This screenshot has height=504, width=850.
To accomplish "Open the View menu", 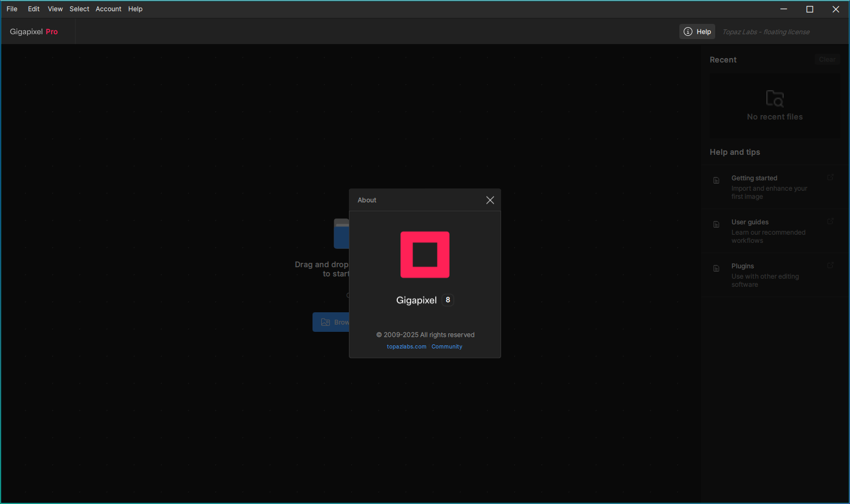I will click(55, 9).
